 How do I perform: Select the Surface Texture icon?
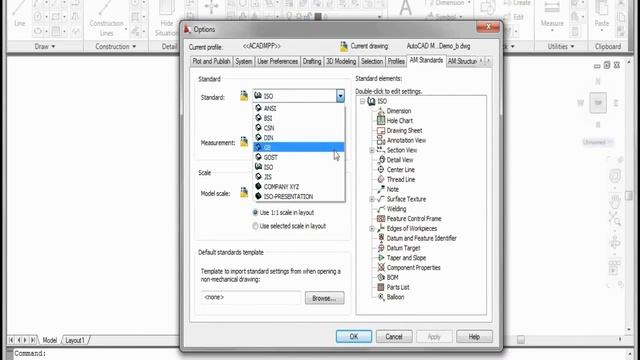click(381, 199)
